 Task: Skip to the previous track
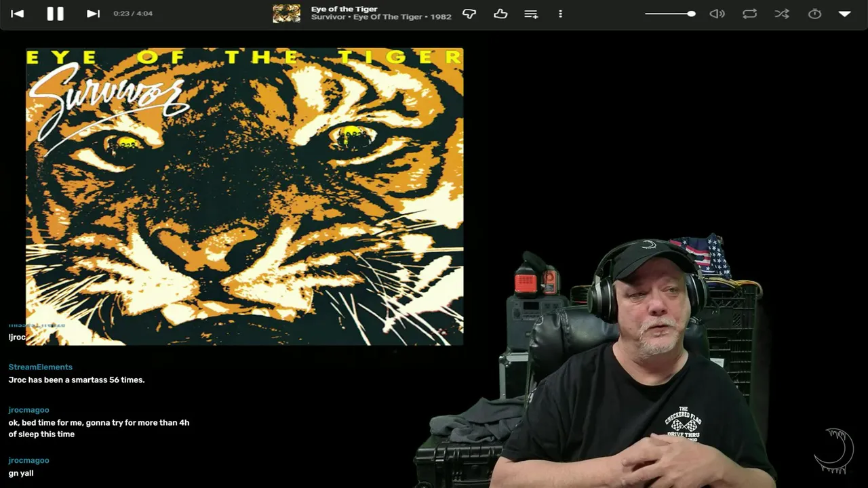click(17, 14)
